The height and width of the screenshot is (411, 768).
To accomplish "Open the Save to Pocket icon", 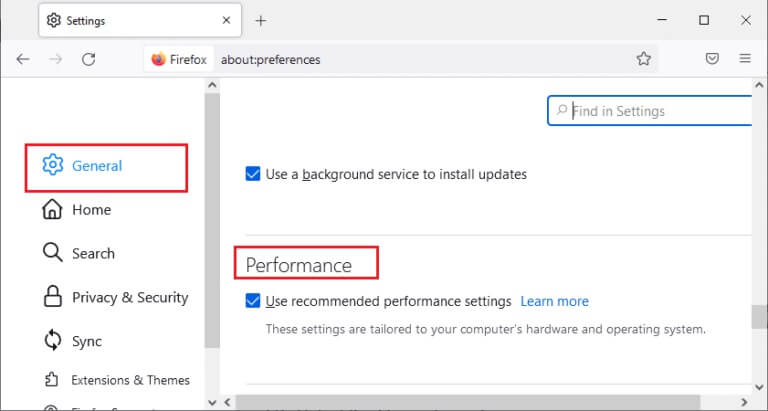I will click(712, 59).
